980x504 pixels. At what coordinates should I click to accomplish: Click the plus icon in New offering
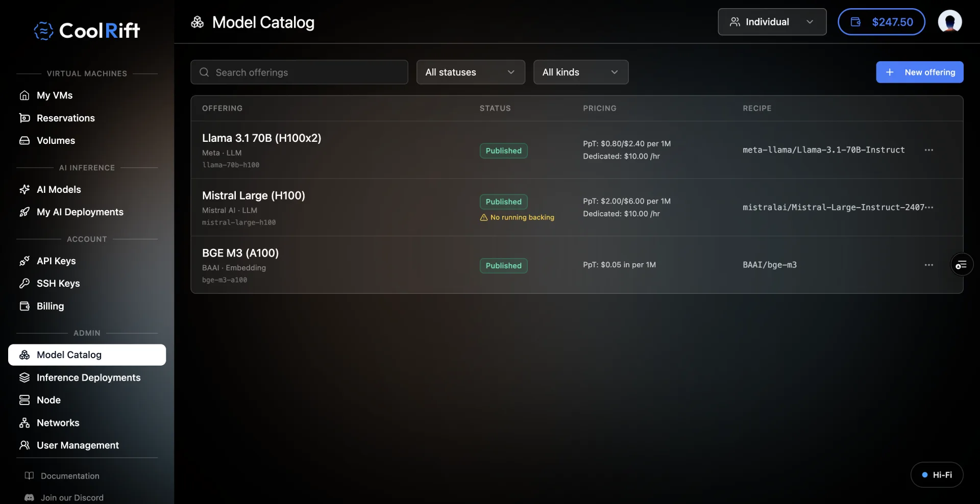coord(890,72)
